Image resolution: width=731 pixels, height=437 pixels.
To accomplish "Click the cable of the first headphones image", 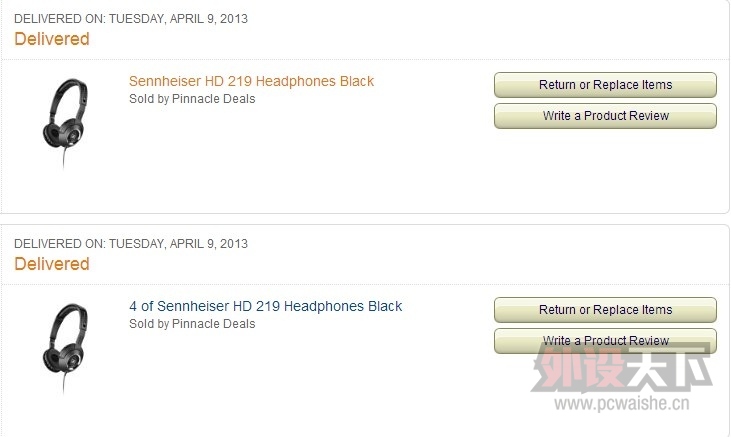I will [x=64, y=158].
